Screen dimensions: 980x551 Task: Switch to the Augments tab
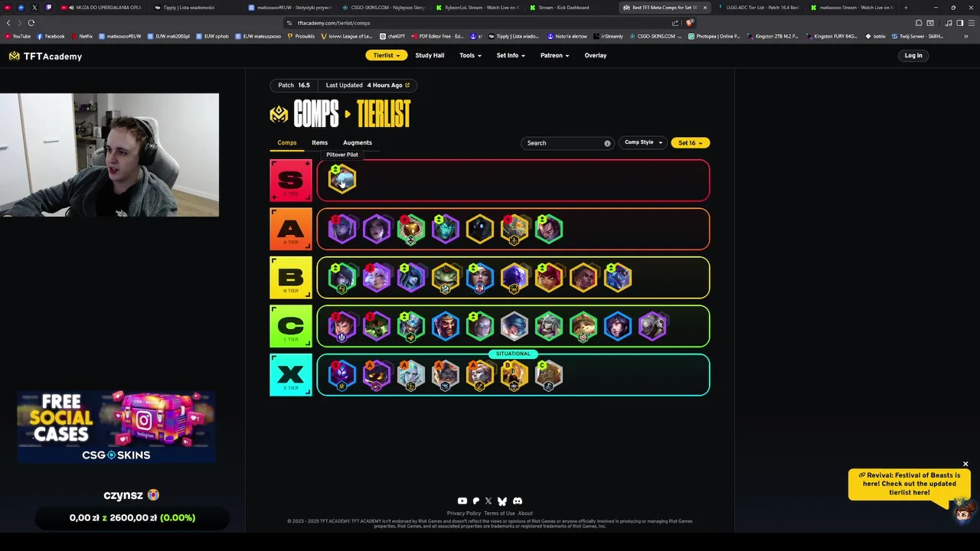tap(358, 142)
